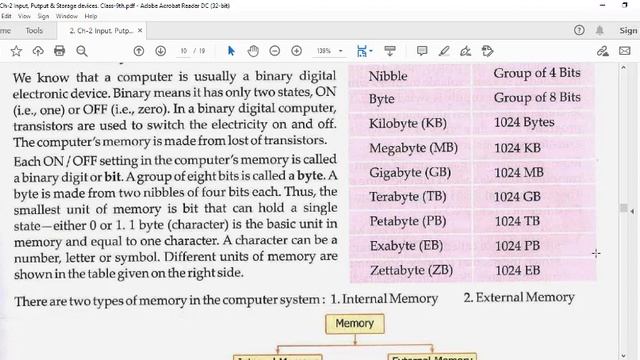Zoom in with the plus icon

296,51
